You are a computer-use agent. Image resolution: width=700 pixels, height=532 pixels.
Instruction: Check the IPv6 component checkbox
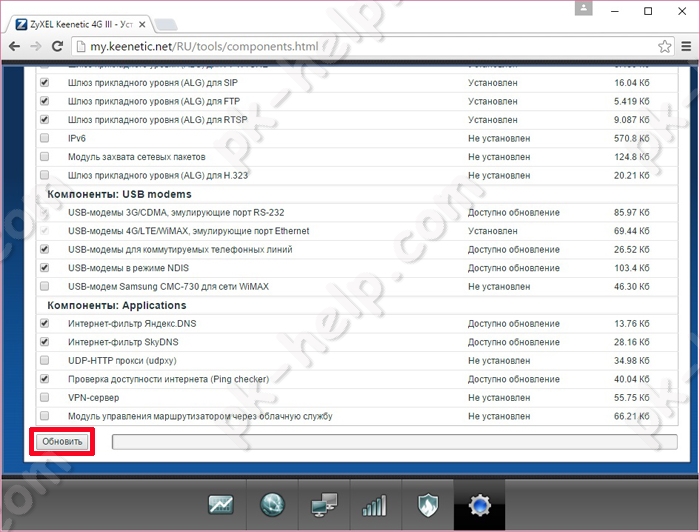tap(45, 138)
